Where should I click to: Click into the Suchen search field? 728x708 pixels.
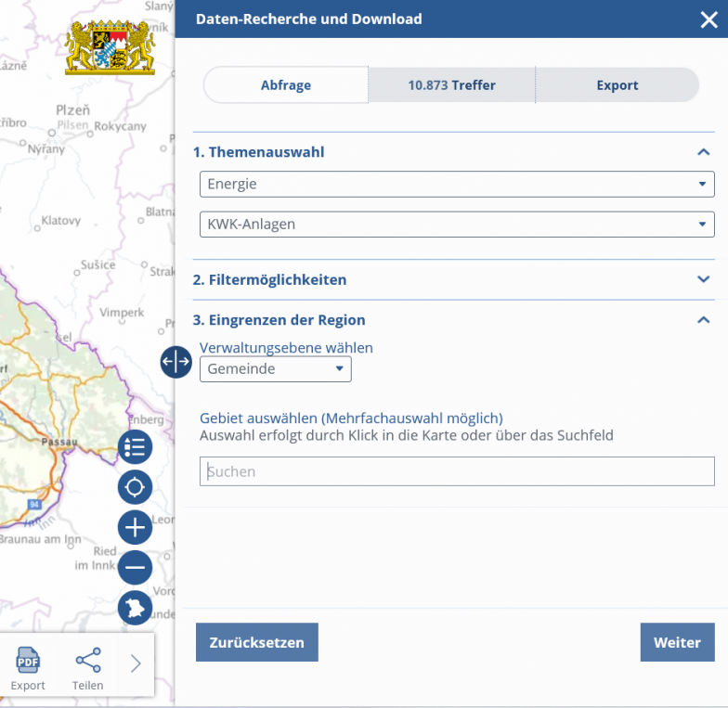[x=457, y=471]
